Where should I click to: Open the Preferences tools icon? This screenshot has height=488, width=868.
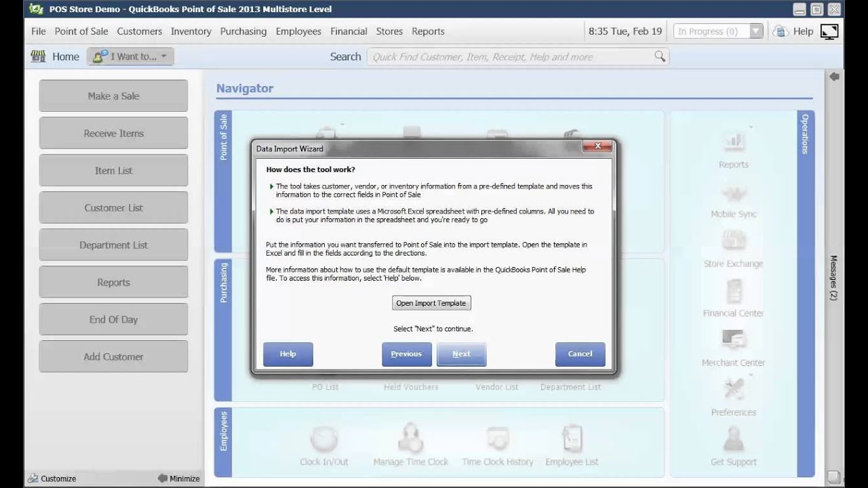734,389
